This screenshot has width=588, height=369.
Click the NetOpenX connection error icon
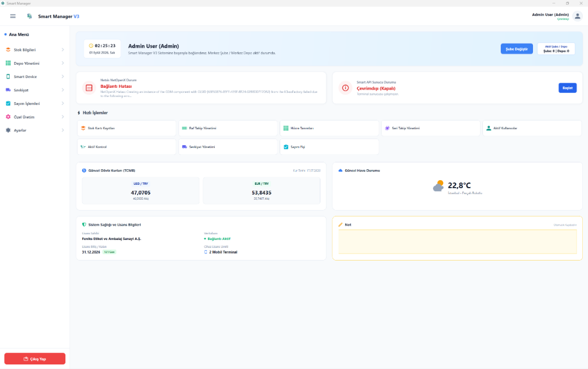[89, 88]
